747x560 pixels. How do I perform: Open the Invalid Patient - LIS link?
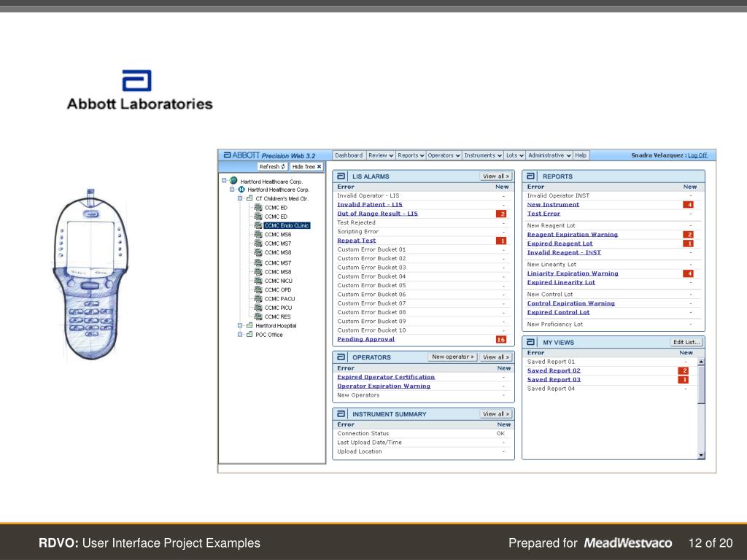[x=370, y=205]
